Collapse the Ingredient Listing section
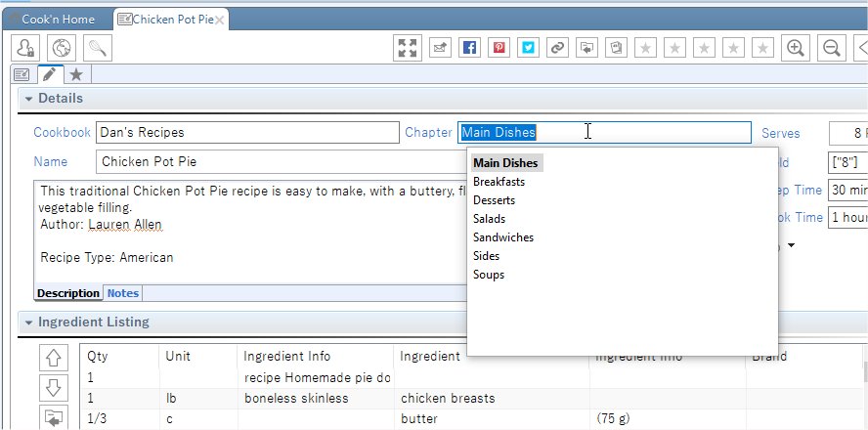The width and height of the screenshot is (868, 430). click(28, 322)
